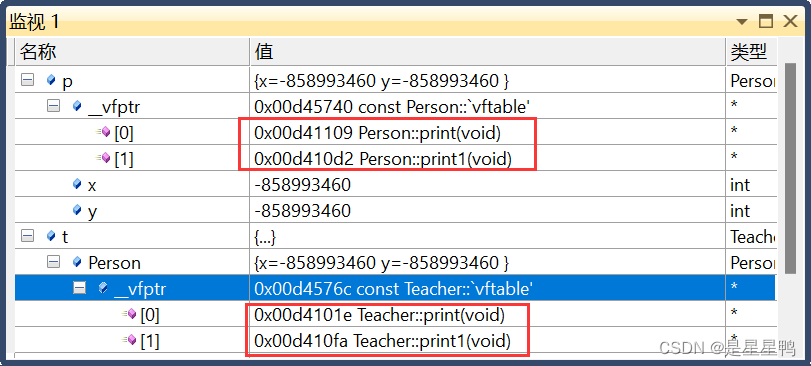Close the 监视 1 watch window

point(790,21)
